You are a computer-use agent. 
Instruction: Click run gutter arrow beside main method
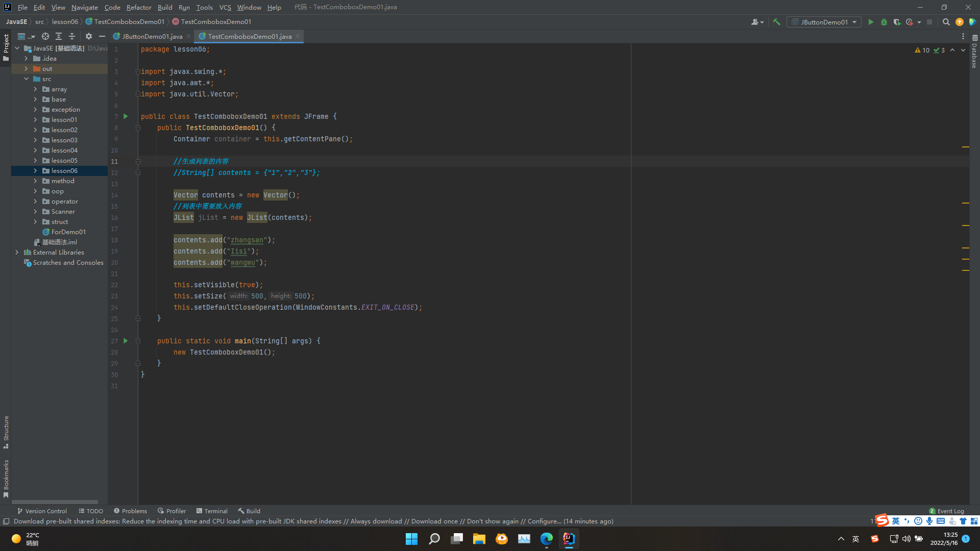tap(126, 341)
